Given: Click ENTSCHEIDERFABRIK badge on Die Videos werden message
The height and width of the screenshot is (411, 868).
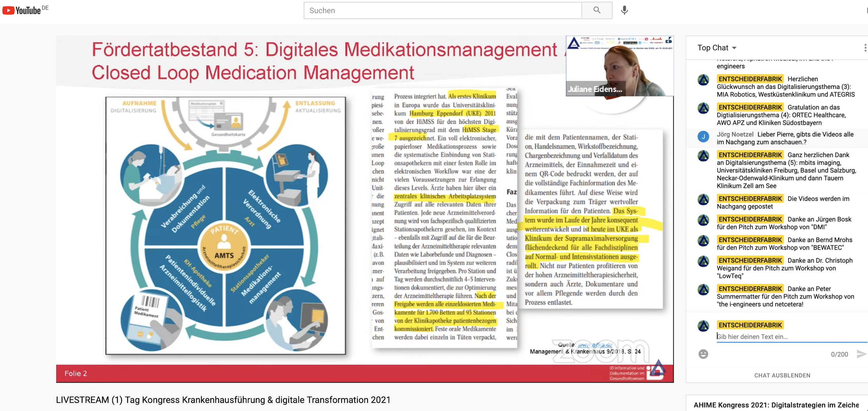Looking at the screenshot, I should [x=750, y=199].
